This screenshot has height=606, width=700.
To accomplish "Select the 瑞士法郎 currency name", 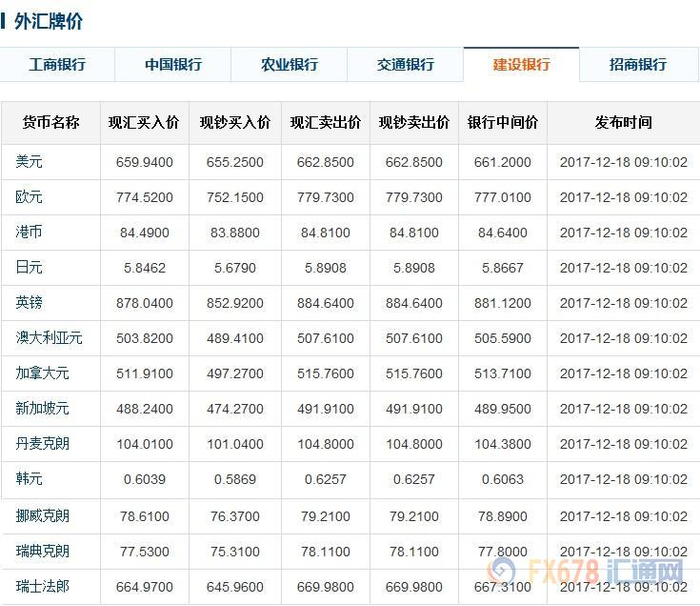I will pos(42,587).
